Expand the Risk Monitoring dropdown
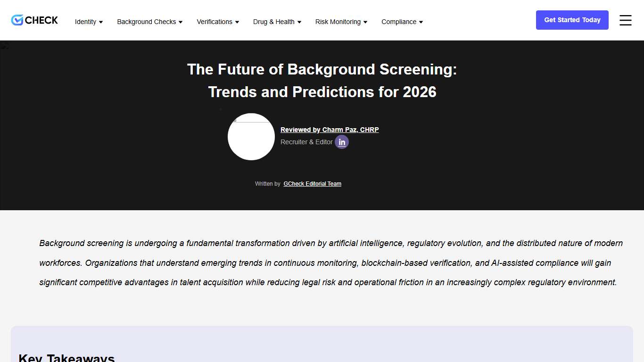The width and height of the screenshot is (644, 362). 366,22
